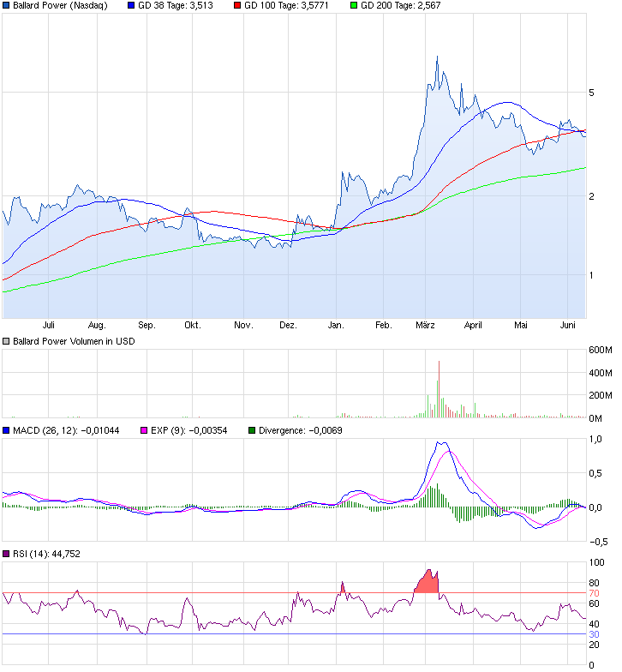Click the volume axis label '400M'
The height and width of the screenshot is (672, 622).
[x=600, y=373]
